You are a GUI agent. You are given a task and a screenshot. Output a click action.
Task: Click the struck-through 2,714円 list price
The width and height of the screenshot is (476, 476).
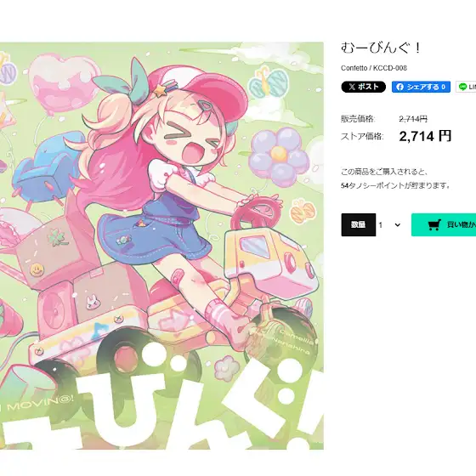pyautogui.click(x=413, y=119)
